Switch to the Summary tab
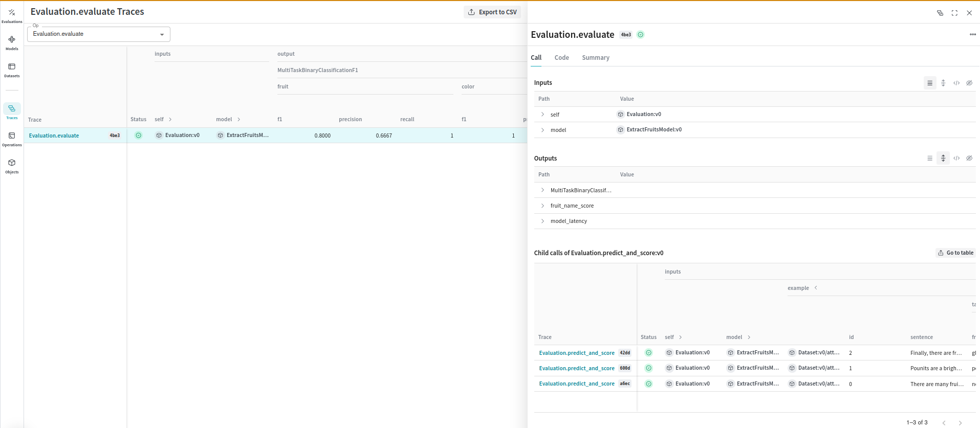 (x=595, y=58)
